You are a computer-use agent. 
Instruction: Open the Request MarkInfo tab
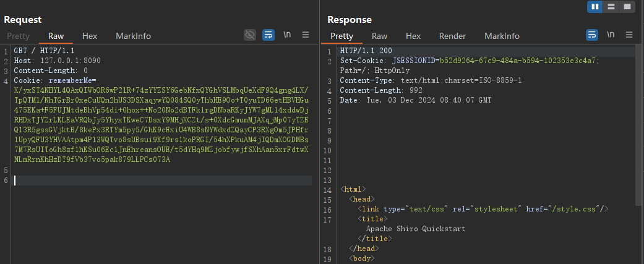pyautogui.click(x=133, y=36)
